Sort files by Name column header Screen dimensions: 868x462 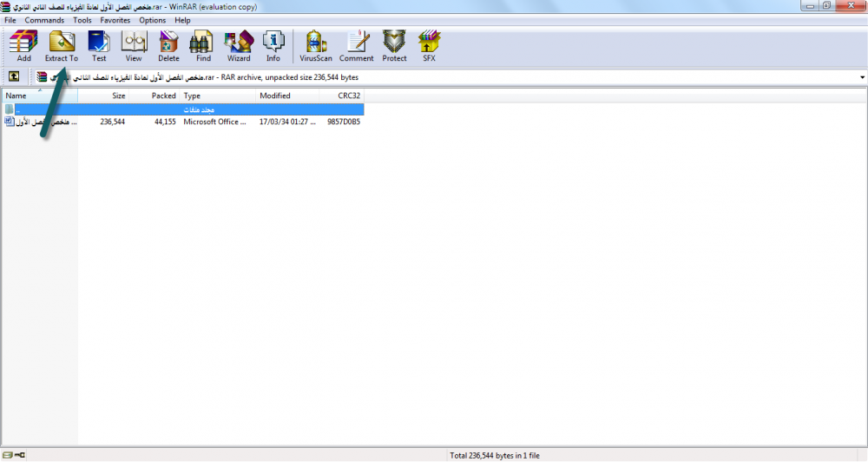click(x=39, y=96)
